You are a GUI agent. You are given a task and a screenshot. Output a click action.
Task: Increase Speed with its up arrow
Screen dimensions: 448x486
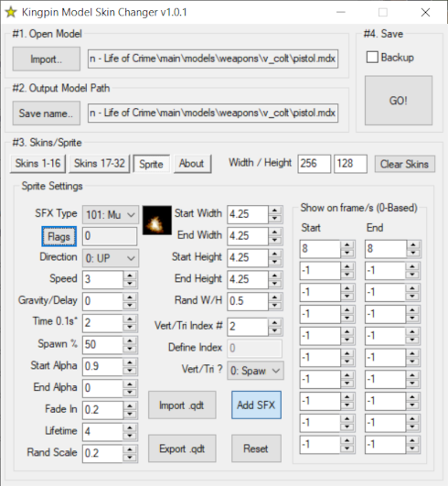point(130,275)
